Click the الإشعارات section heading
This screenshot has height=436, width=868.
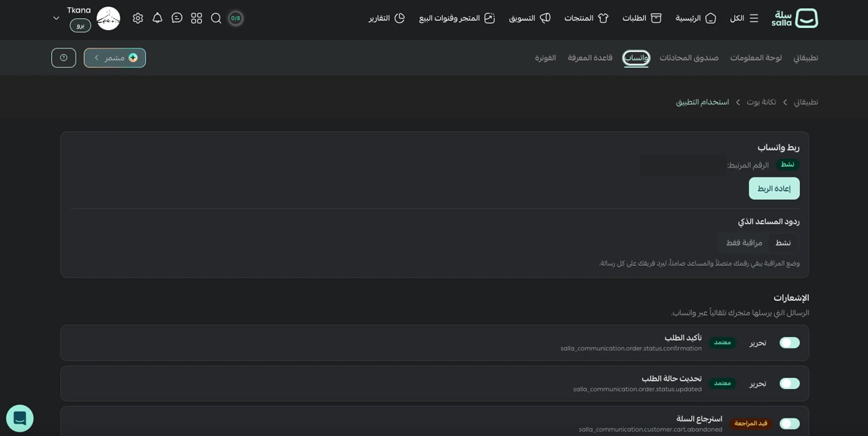click(x=791, y=298)
